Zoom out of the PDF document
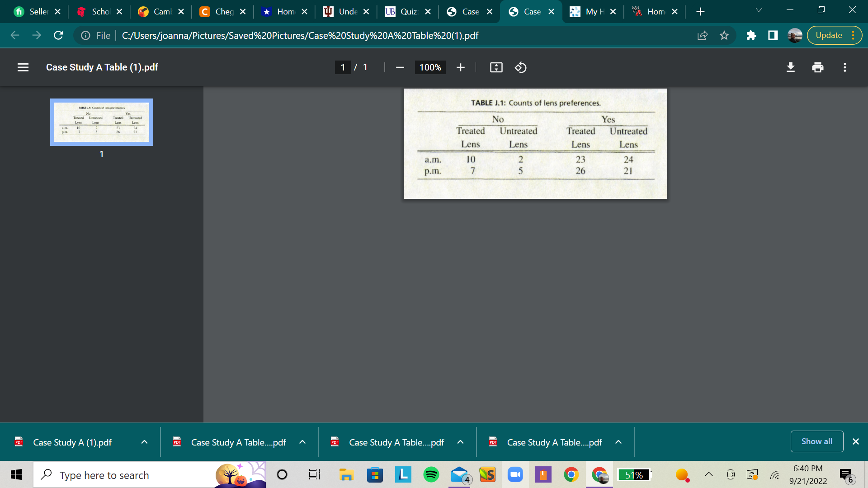Viewport: 868px width, 488px height. [400, 67]
